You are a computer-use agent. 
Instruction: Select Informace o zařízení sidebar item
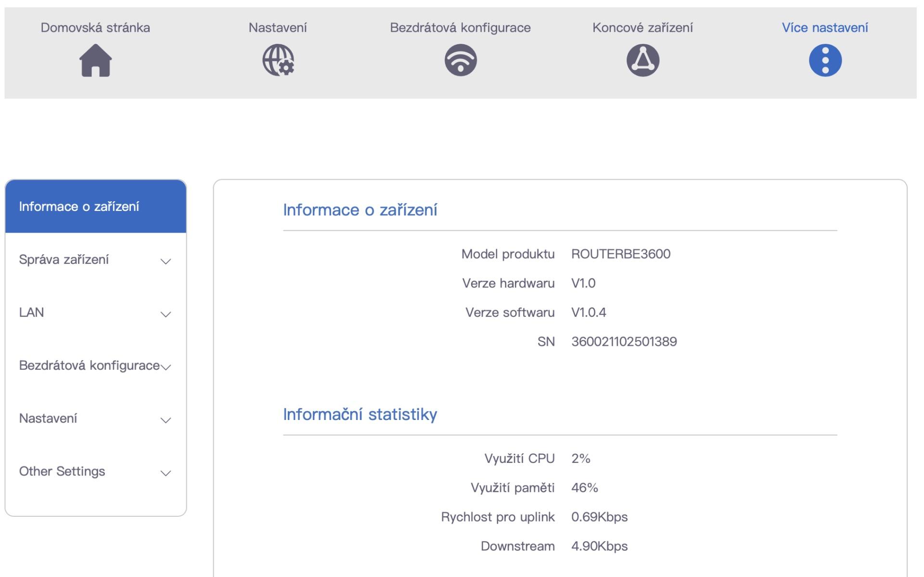[x=79, y=207]
